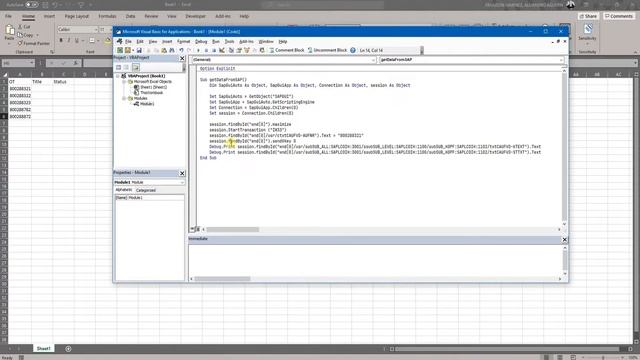This screenshot has height=360, width=640.
Task: Click the Underline icon in Excel ribbon
Action: [x=76, y=40]
